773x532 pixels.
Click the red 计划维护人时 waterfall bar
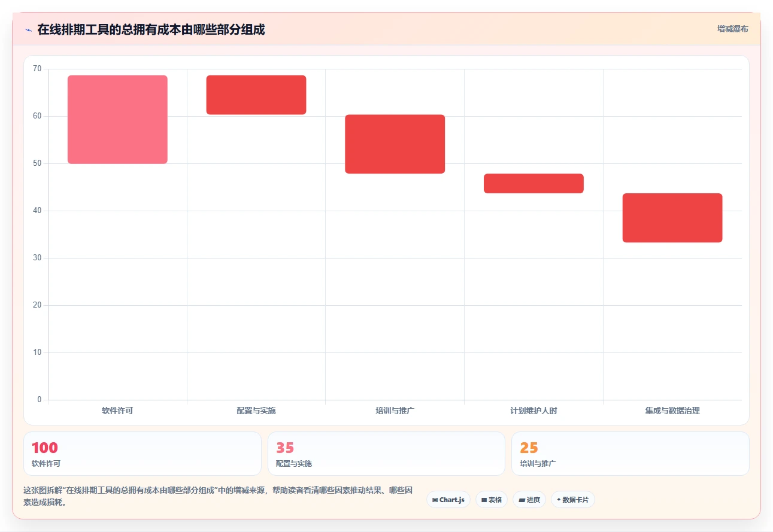click(x=533, y=184)
